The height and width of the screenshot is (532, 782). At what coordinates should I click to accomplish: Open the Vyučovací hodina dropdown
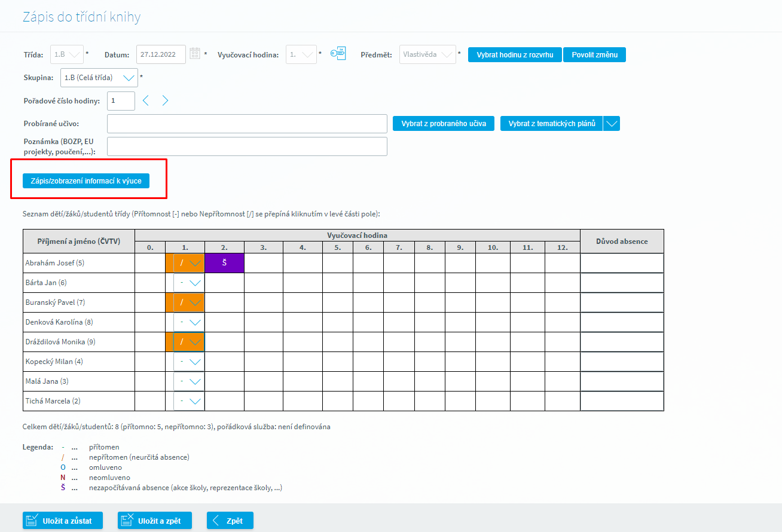[301, 54]
